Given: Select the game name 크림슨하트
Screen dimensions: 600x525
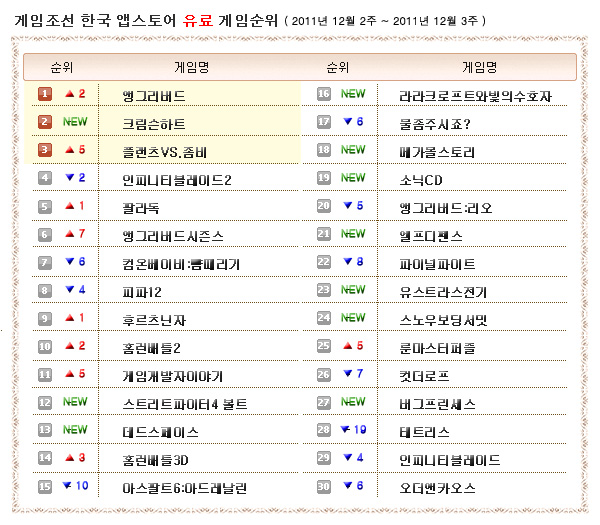Looking at the screenshot, I should pyautogui.click(x=154, y=124).
